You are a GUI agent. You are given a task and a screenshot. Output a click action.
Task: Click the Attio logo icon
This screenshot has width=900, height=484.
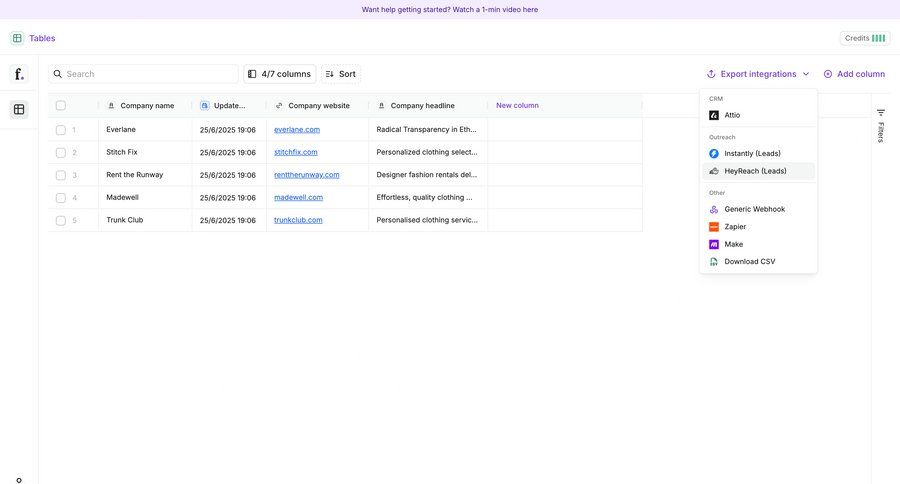[x=714, y=115]
